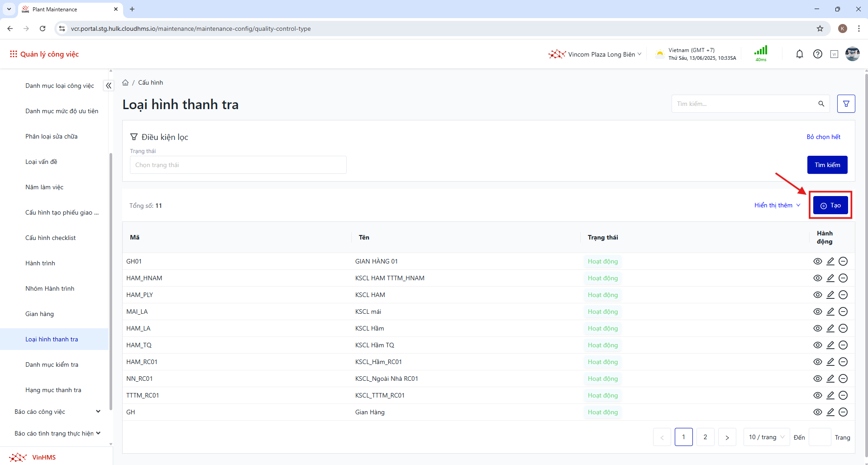Open the app grid icon beside Quản lý công việc

click(14, 54)
